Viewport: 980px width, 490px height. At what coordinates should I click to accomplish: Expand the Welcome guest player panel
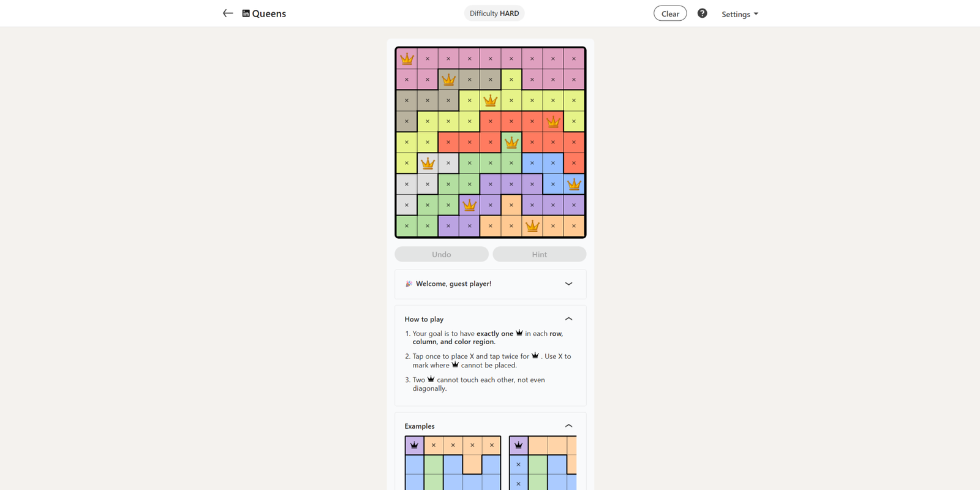568,284
